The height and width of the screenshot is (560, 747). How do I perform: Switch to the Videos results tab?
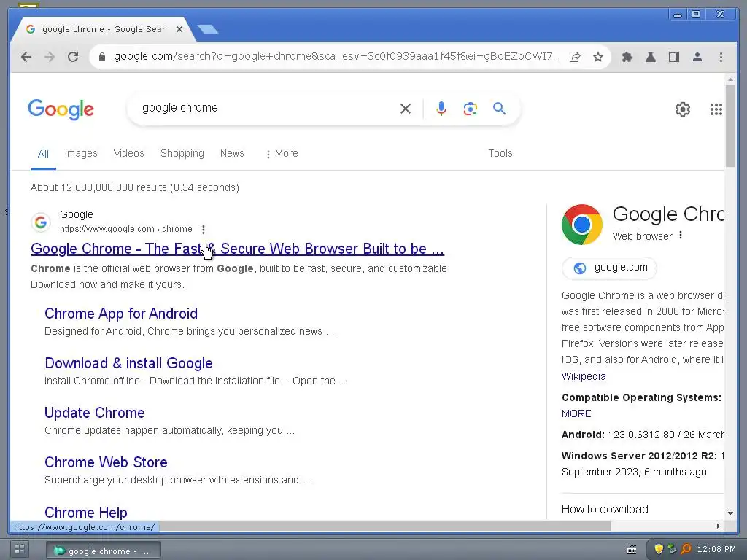tap(128, 153)
